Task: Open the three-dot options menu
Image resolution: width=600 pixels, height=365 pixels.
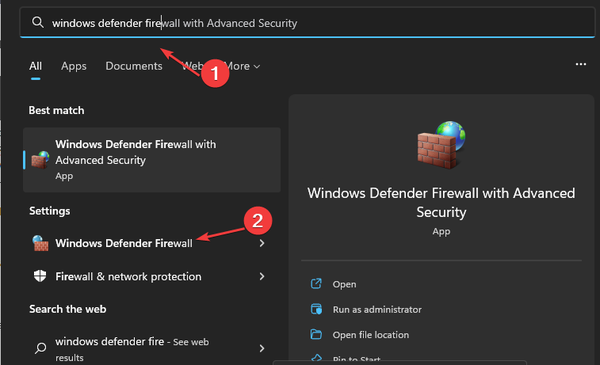Action: tap(580, 64)
